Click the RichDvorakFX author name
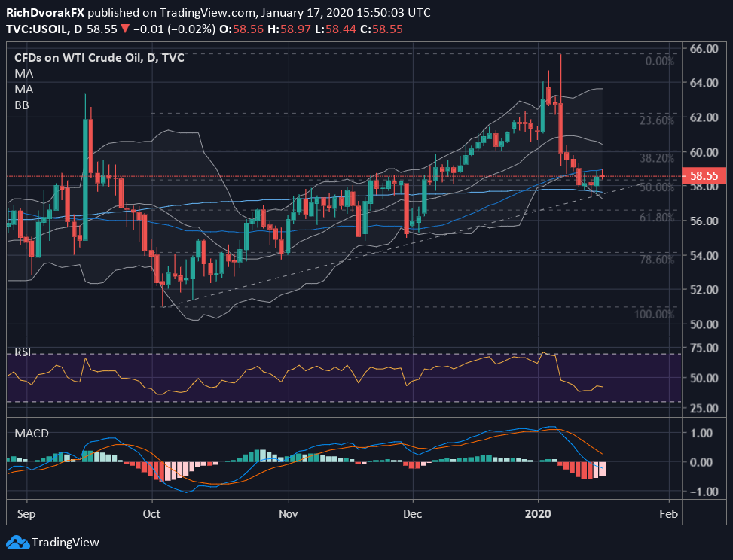 tap(45, 12)
